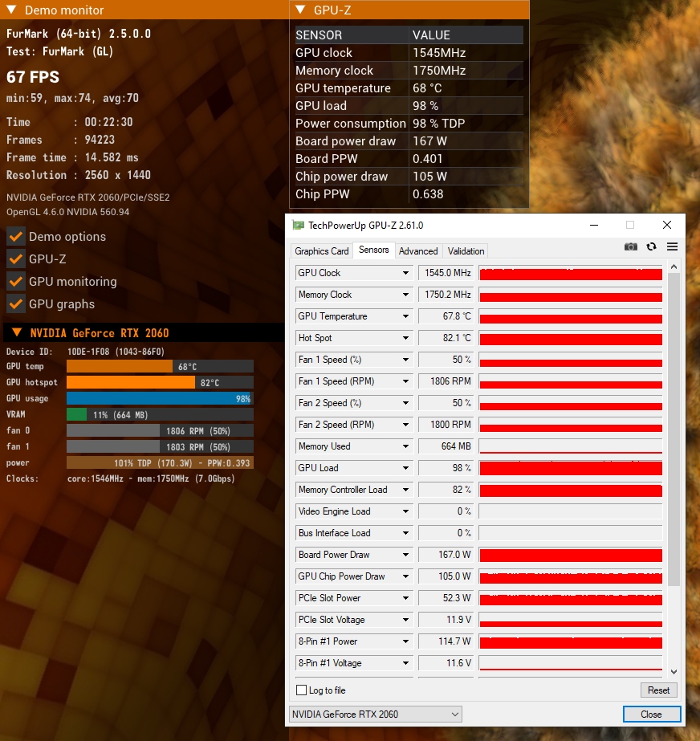Screen dimensions: 700x741
Task: Collapse the GPU-Z overlay panel triangle
Action: [300, 10]
